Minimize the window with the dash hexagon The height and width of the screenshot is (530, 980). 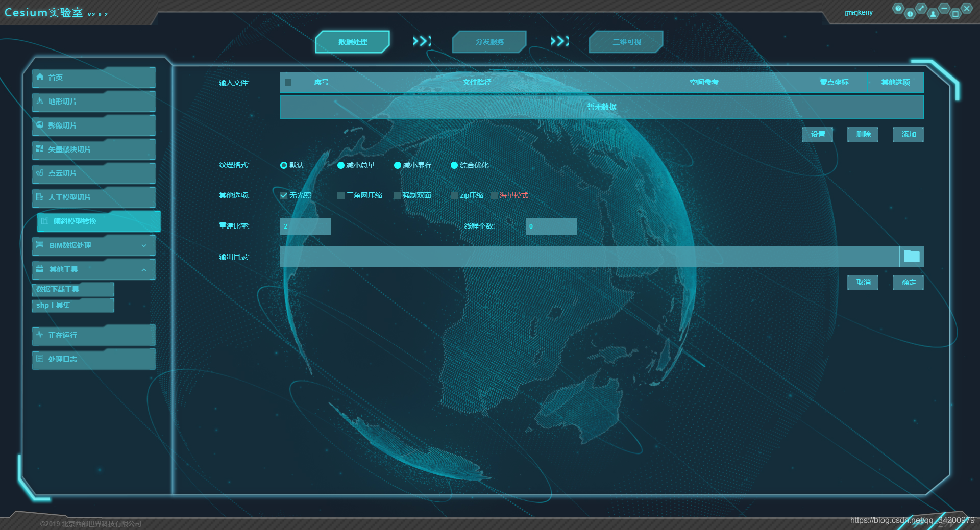pos(944,8)
